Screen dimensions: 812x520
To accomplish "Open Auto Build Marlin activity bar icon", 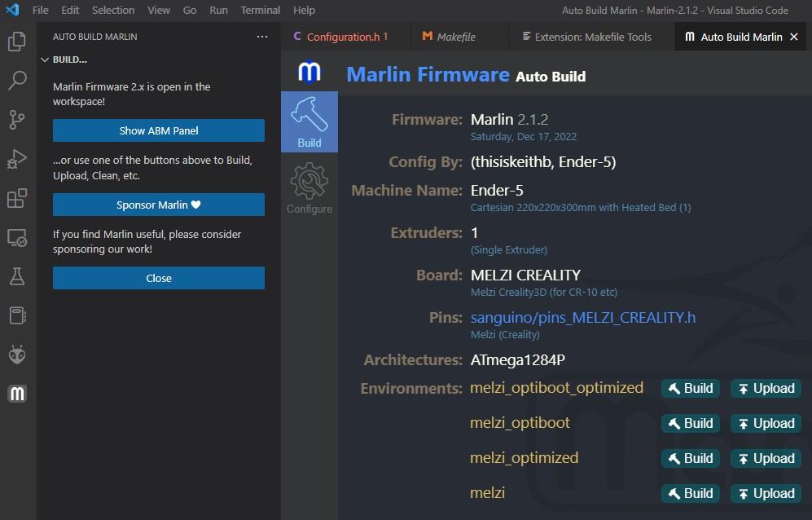I will pyautogui.click(x=17, y=394).
